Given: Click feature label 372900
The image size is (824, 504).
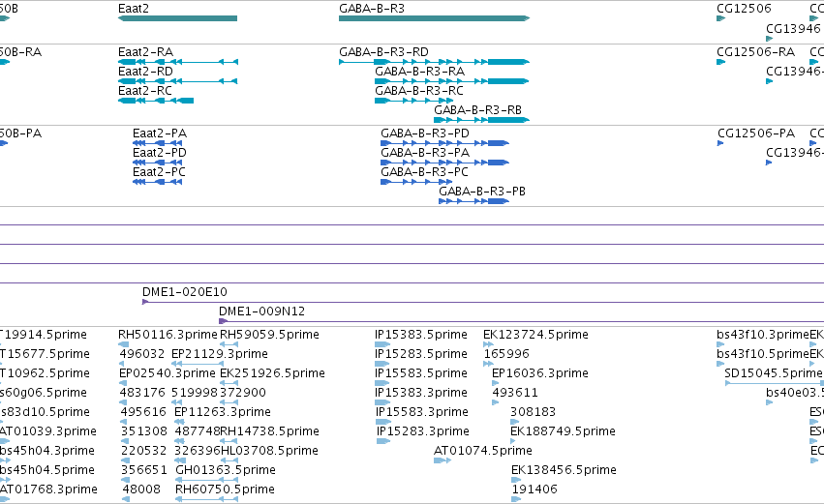Looking at the screenshot, I should 243,393.
